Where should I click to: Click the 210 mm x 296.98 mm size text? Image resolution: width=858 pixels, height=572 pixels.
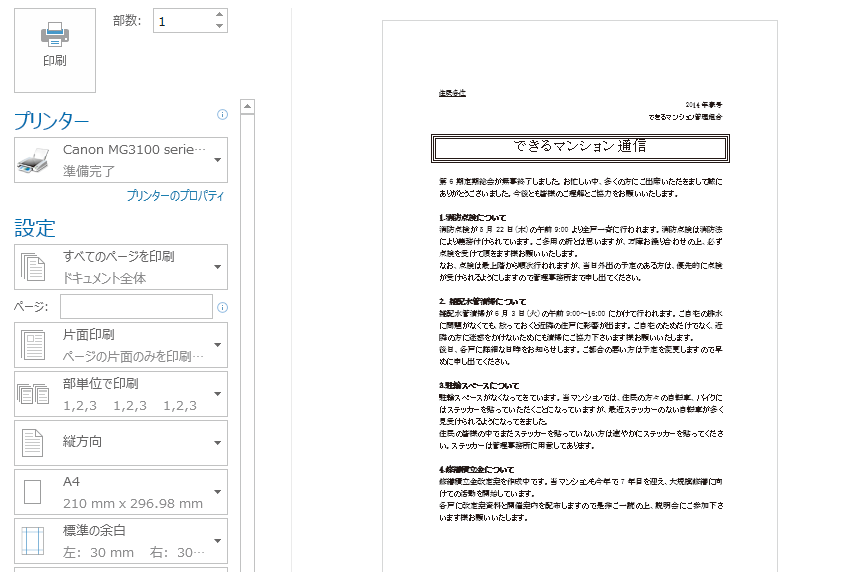coord(133,504)
